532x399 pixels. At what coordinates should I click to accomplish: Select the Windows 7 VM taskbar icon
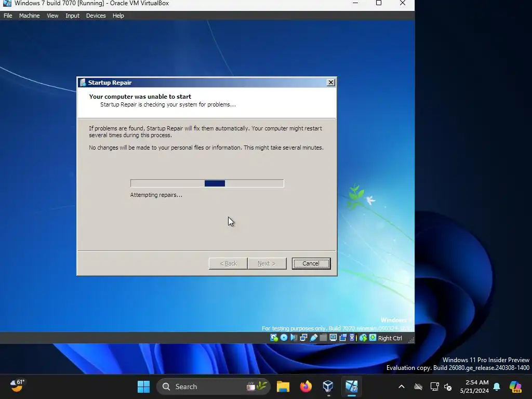pos(352,387)
